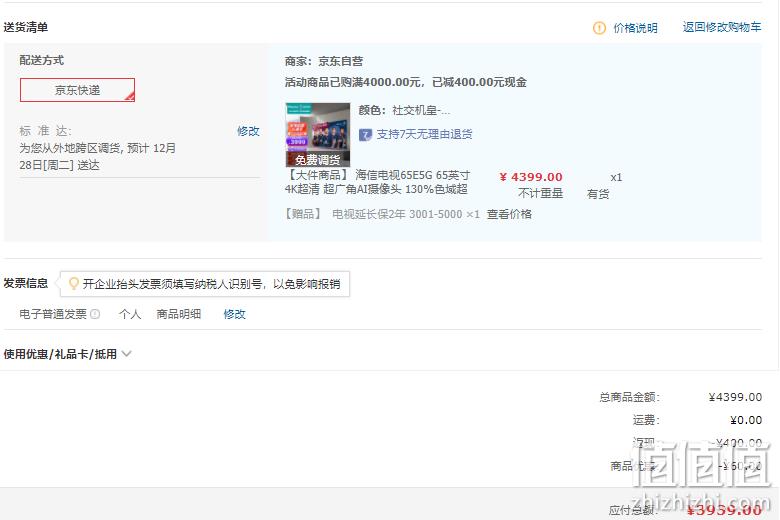Click the 送货清单 section heading

(x=26, y=27)
